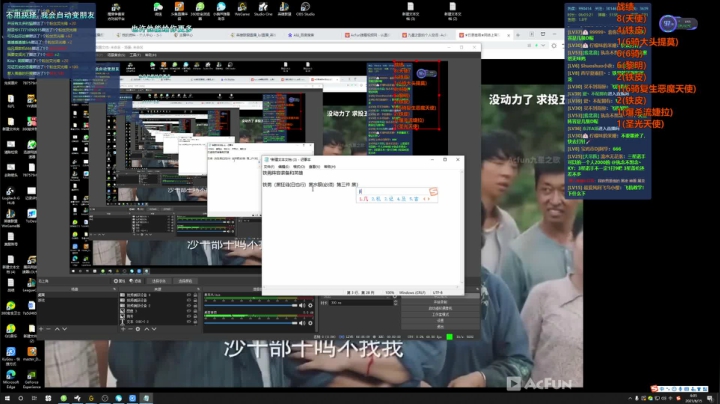Click the 开始录制 button in OBS controls
The height and width of the screenshot is (404, 720).
click(x=440, y=302)
